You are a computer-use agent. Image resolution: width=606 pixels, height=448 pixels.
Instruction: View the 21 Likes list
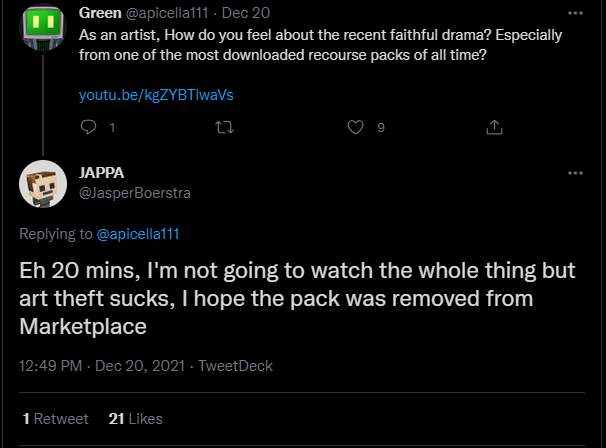coord(135,418)
